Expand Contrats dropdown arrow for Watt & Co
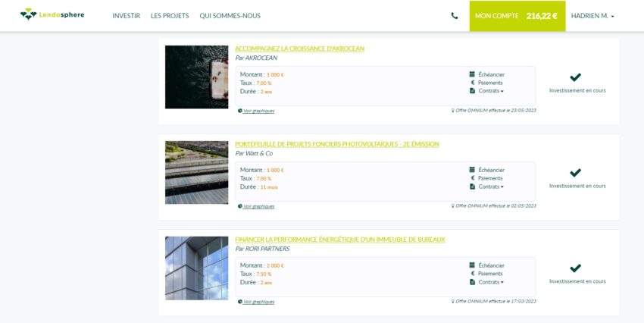Viewport: 644px width, 323px height. [x=502, y=187]
